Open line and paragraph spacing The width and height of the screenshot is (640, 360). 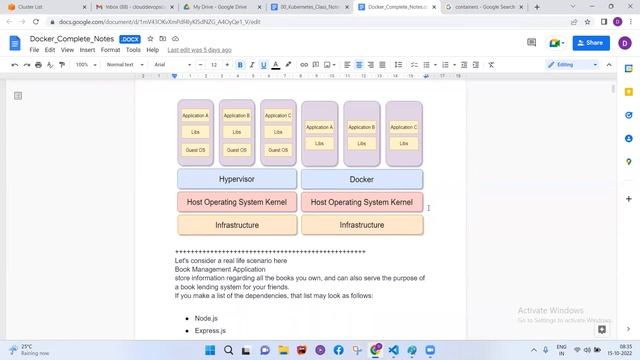[398, 65]
